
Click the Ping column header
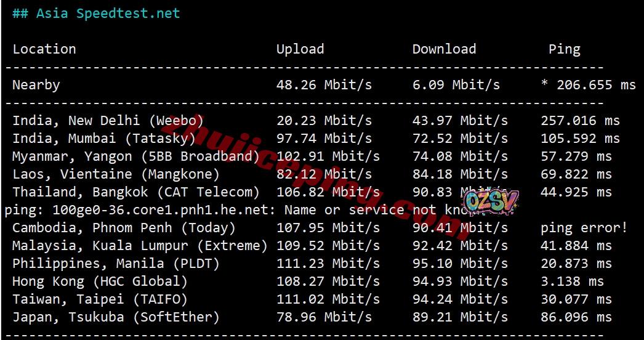[x=564, y=49]
